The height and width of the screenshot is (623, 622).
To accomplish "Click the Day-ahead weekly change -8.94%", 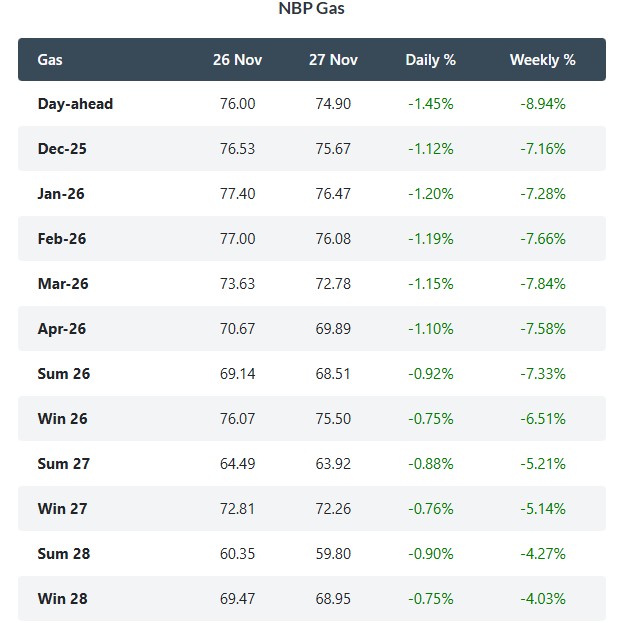I will pos(542,104).
